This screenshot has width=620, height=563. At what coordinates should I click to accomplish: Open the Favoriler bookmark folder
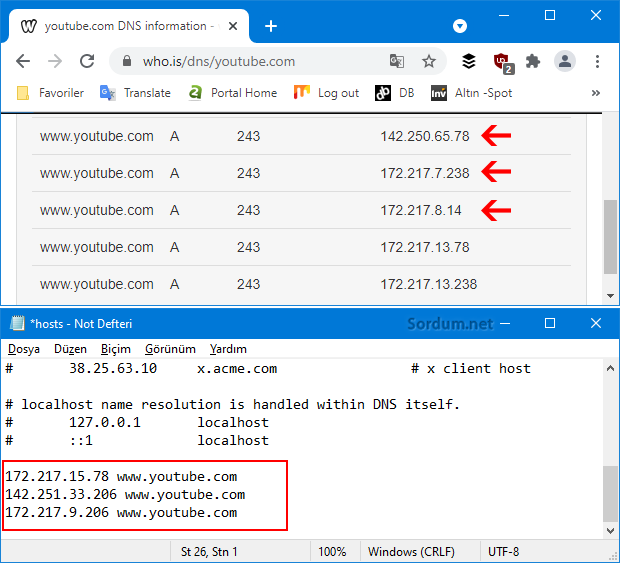pos(50,93)
